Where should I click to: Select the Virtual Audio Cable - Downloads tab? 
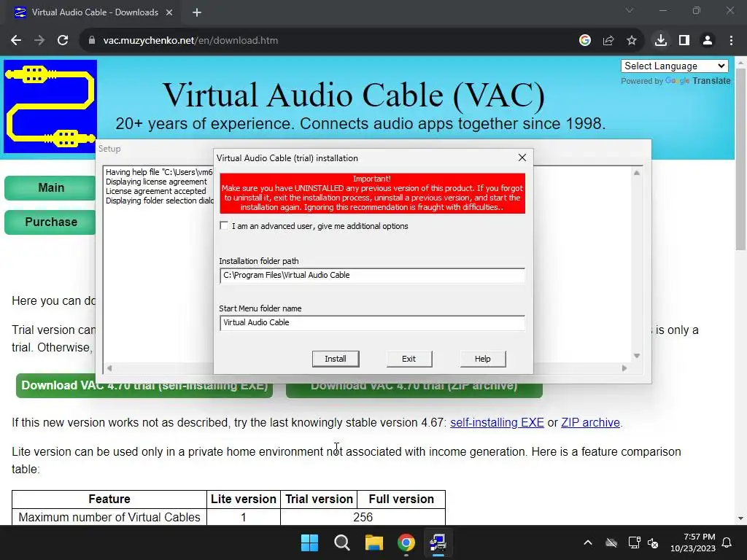(x=94, y=12)
